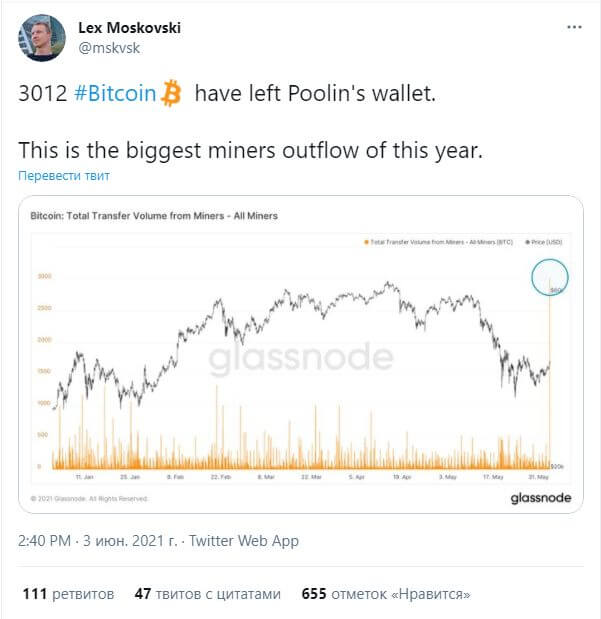Screen dimensions: 601x619
Task: Click the glassnode logo in chart footer
Action: [x=541, y=498]
